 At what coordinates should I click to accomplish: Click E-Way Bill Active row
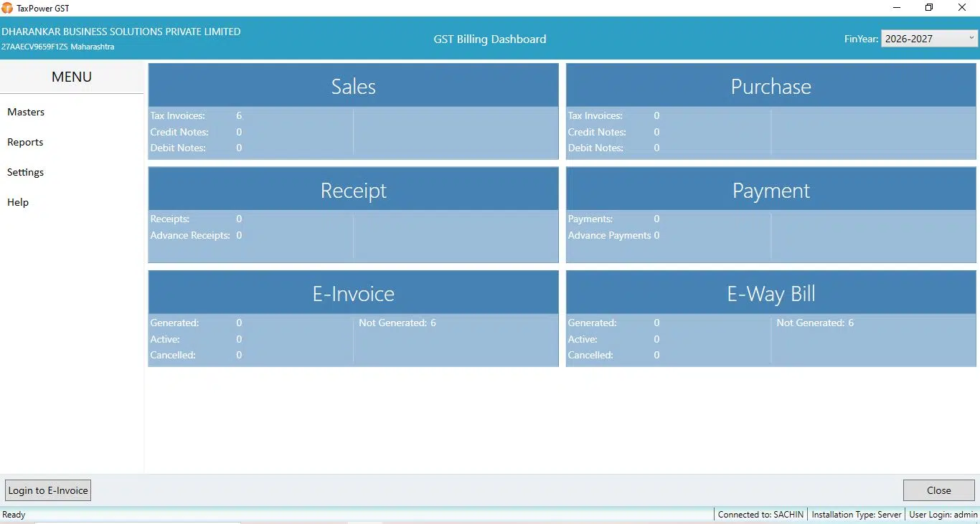click(613, 339)
